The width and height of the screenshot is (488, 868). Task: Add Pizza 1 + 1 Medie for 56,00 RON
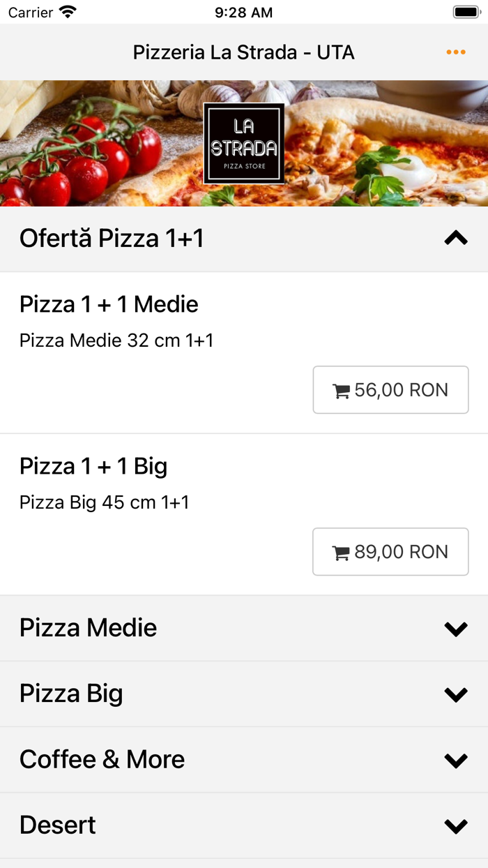point(390,389)
